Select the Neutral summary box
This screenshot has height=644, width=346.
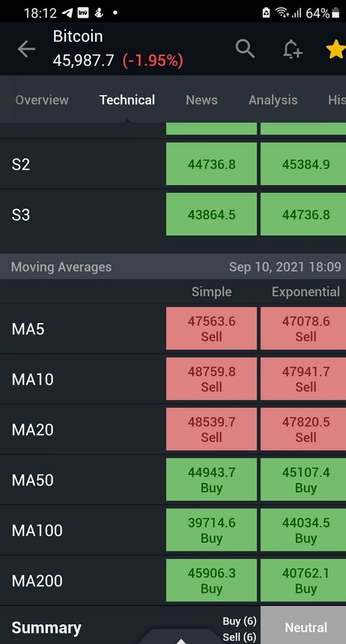point(304,627)
